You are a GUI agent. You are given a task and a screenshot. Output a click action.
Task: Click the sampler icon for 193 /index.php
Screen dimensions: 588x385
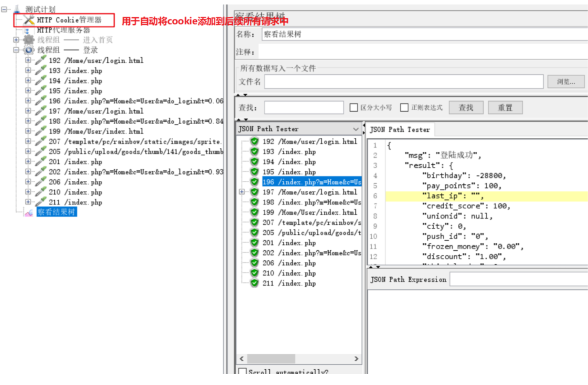coord(40,70)
